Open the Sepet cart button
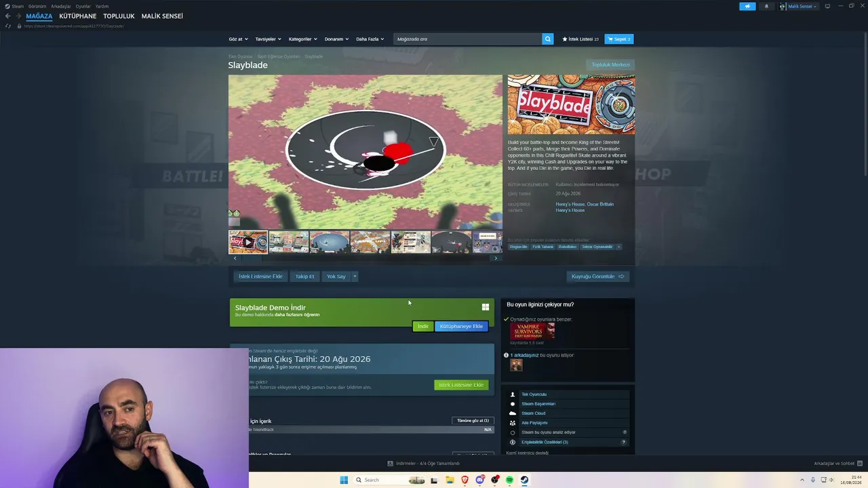This screenshot has width=868, height=488. click(619, 39)
